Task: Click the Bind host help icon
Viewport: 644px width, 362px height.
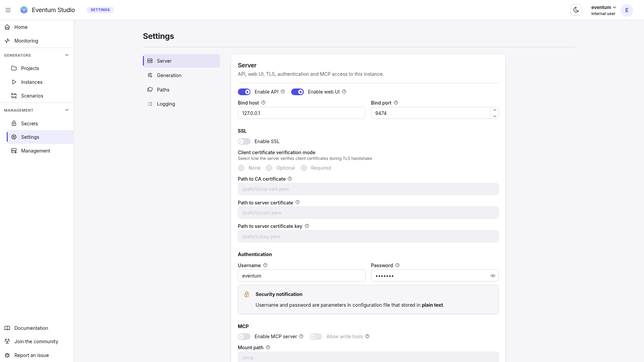Action: [x=263, y=103]
